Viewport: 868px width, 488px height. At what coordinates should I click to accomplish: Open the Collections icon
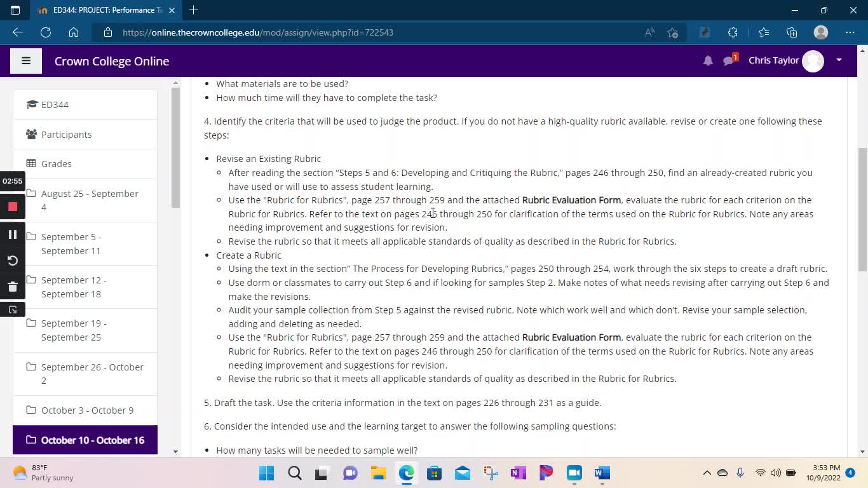[x=792, y=32]
